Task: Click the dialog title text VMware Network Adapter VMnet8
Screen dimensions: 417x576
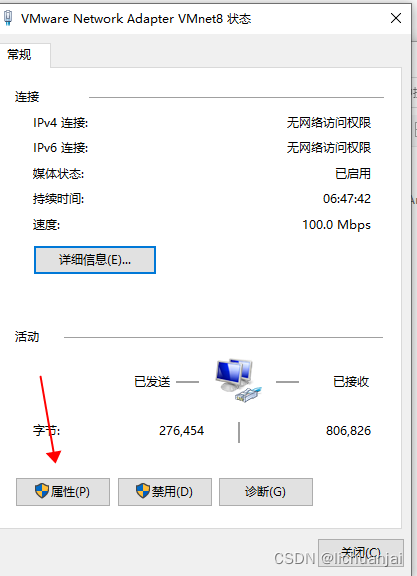Action: (x=122, y=18)
